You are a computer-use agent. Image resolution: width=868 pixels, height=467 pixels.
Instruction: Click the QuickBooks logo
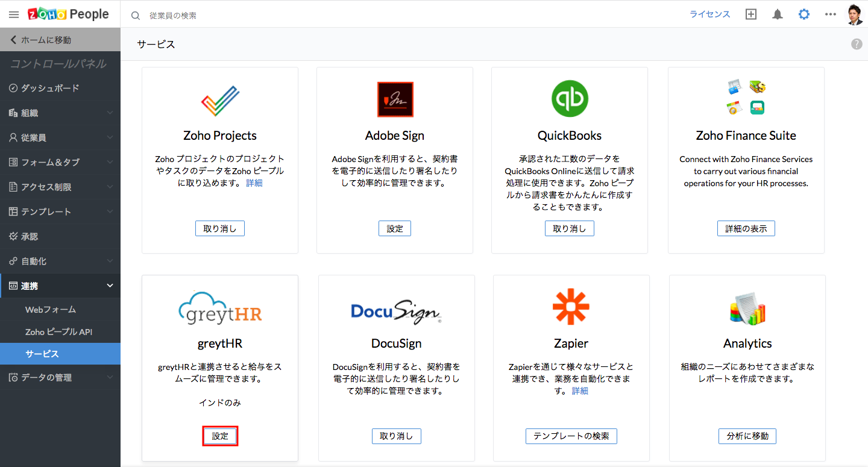click(570, 99)
